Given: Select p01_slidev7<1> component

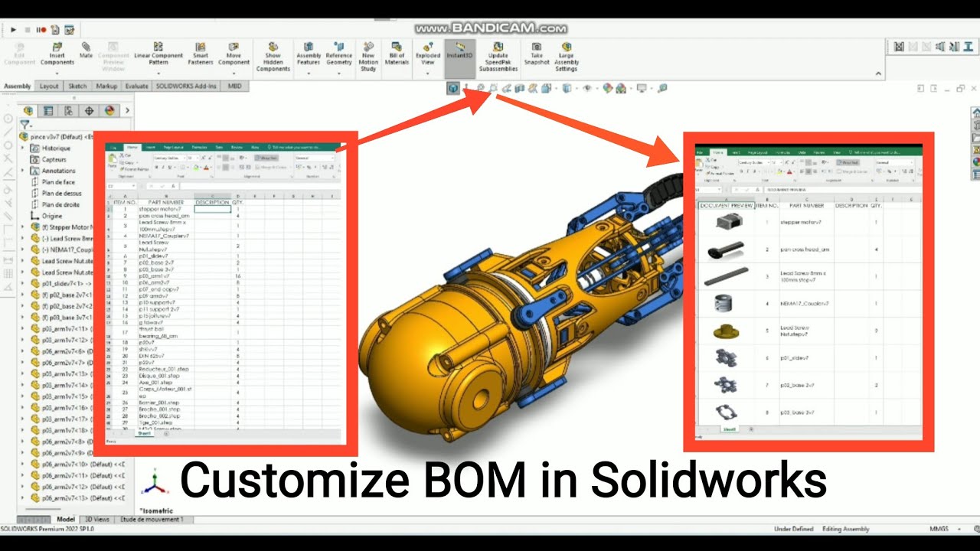Looking at the screenshot, I should pos(60,283).
